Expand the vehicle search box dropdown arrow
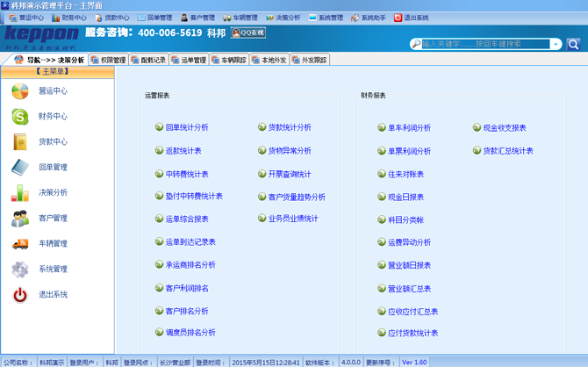The image size is (588, 367). (x=556, y=44)
